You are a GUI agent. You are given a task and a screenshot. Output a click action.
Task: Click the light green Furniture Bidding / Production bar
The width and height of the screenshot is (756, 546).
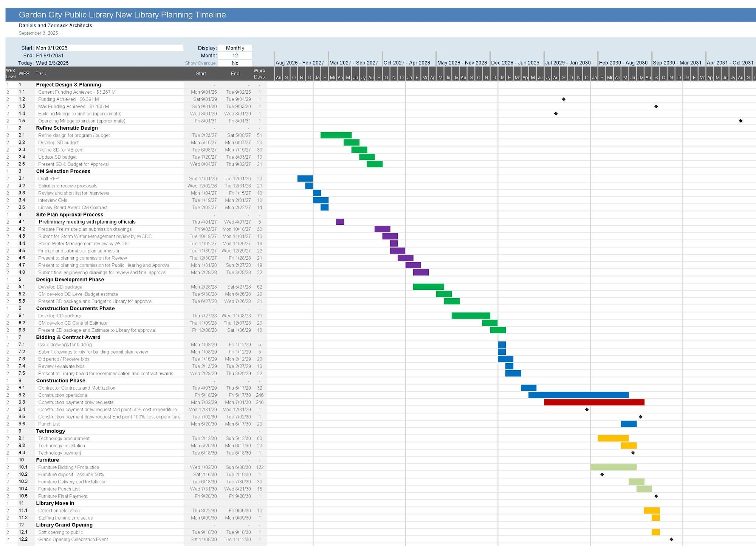614,467
